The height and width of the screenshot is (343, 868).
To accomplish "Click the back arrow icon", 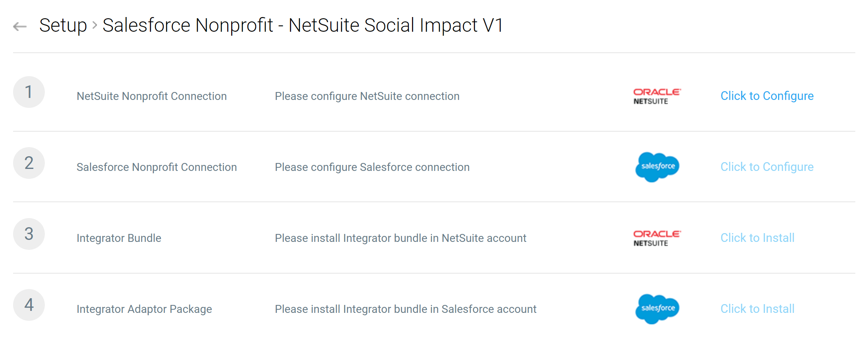I will [x=20, y=27].
